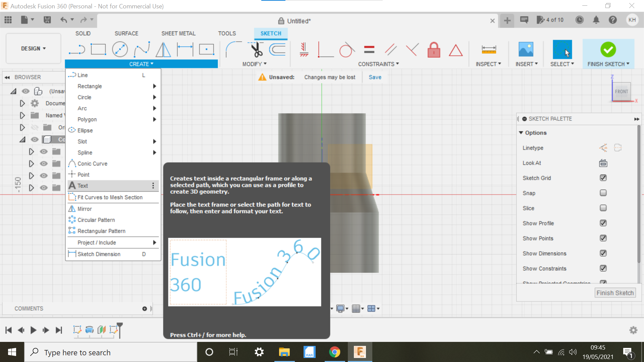
Task: Expand the Document Settings tree node
Action: point(22,103)
